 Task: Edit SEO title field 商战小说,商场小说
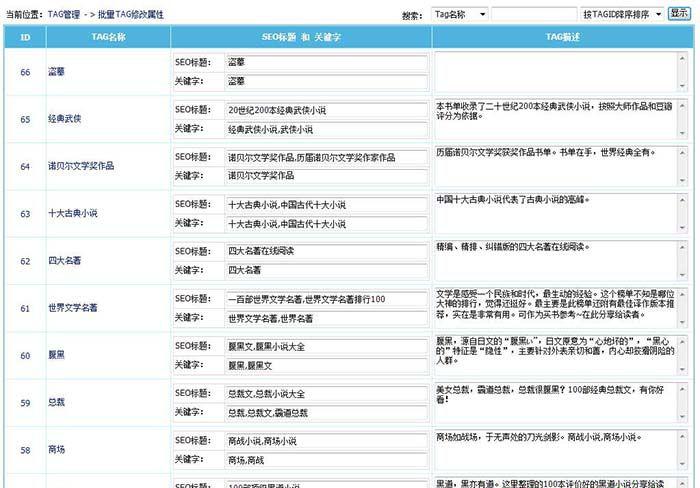[x=327, y=441]
